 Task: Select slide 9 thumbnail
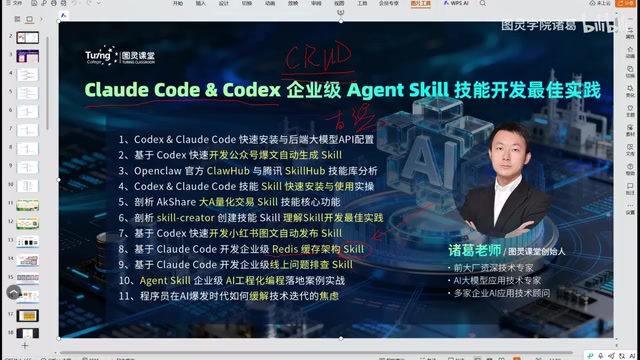pos(28,167)
